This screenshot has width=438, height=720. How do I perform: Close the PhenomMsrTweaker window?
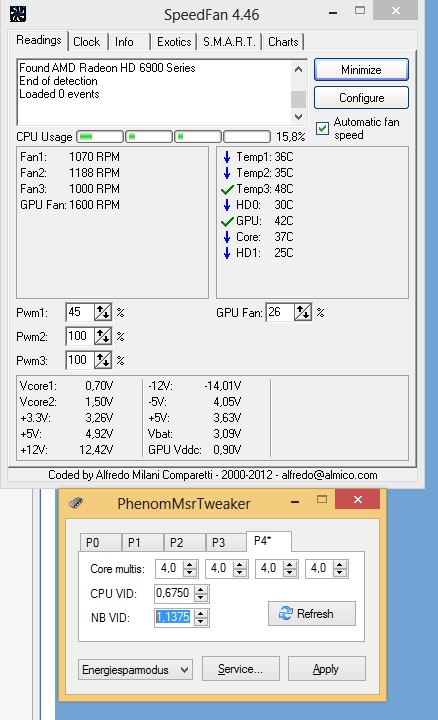(358, 499)
